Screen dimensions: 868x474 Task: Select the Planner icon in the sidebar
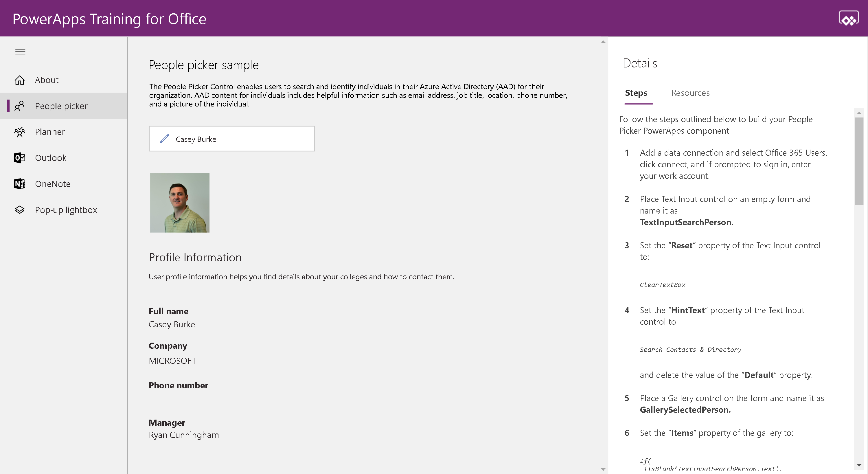click(x=20, y=132)
